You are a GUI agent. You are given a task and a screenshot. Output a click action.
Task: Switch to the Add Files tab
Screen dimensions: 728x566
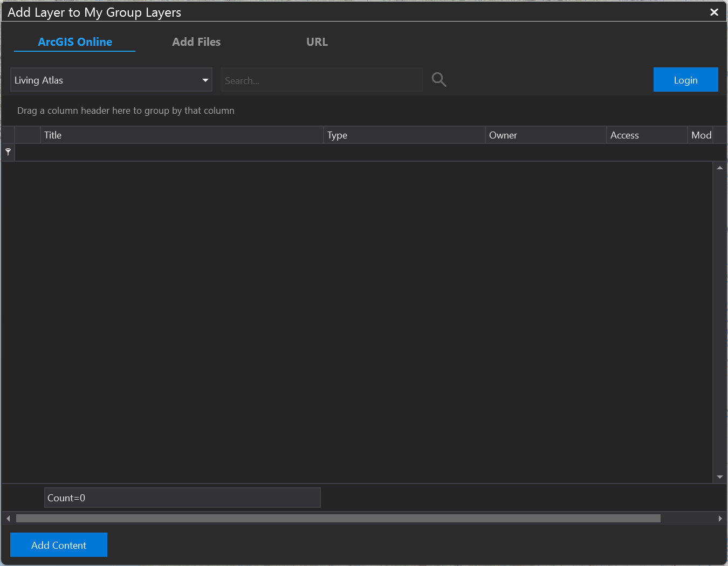pos(196,42)
